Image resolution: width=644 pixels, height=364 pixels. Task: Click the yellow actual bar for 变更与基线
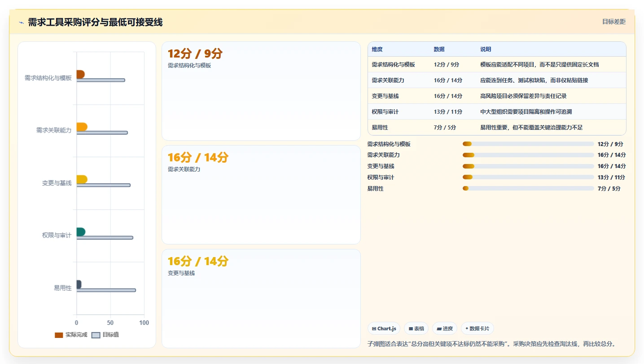(82, 179)
